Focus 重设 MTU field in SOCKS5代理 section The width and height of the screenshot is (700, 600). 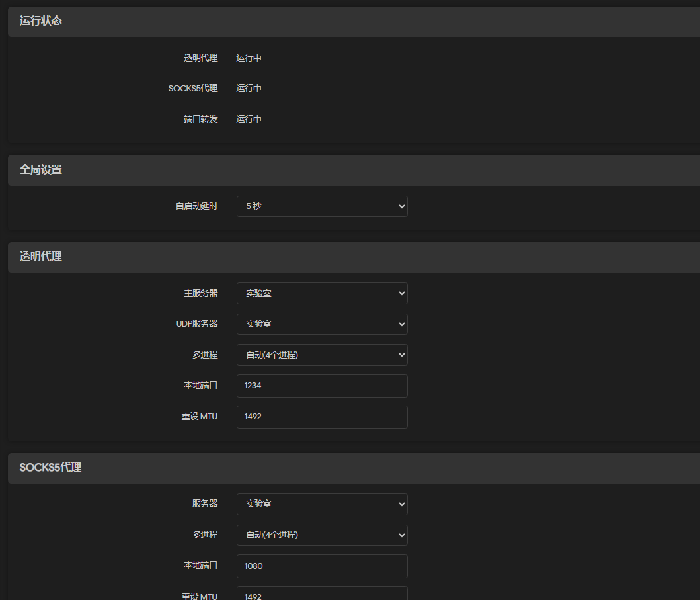pos(322,594)
